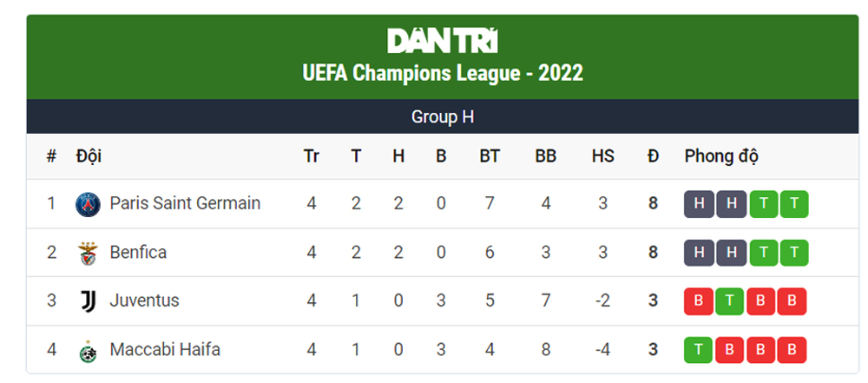This screenshot has width=868, height=383.
Task: Click PSG's first H form badge
Action: (699, 204)
